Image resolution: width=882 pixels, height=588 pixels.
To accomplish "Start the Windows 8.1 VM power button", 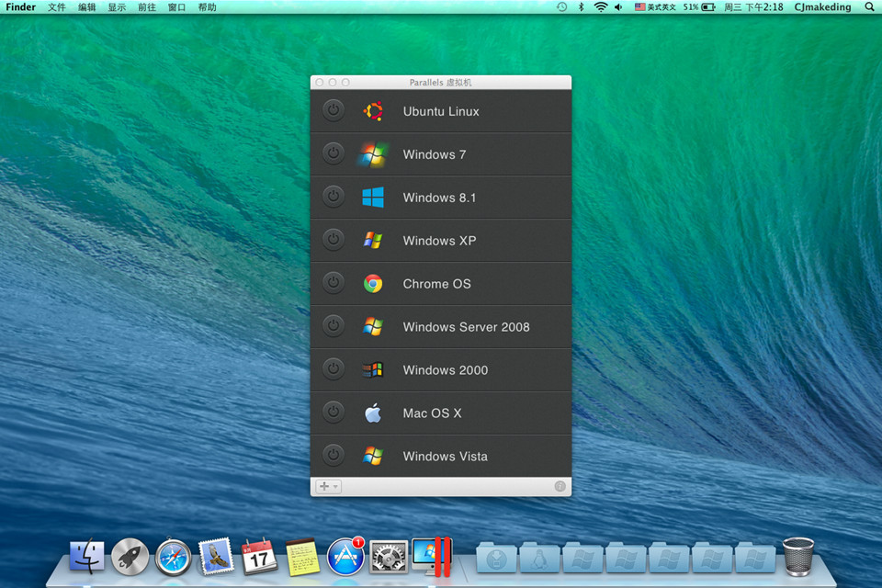I will pos(334,197).
